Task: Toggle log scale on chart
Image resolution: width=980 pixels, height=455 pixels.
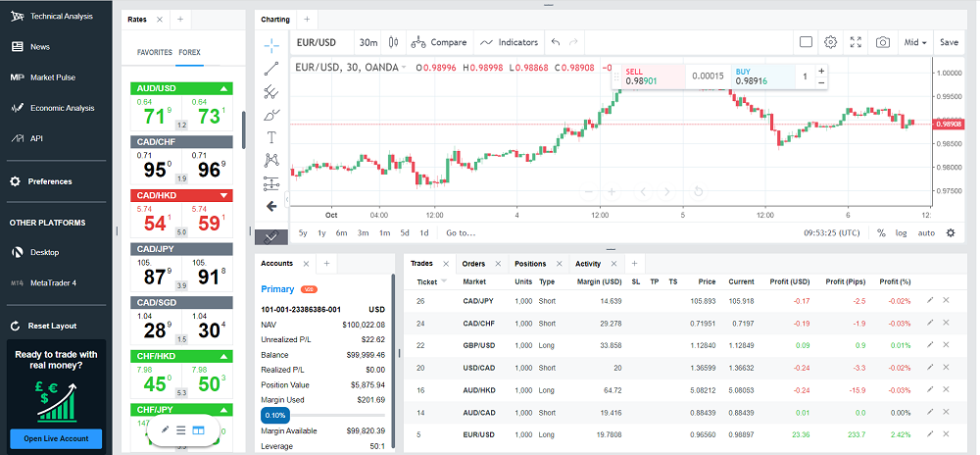Action: click(x=901, y=233)
